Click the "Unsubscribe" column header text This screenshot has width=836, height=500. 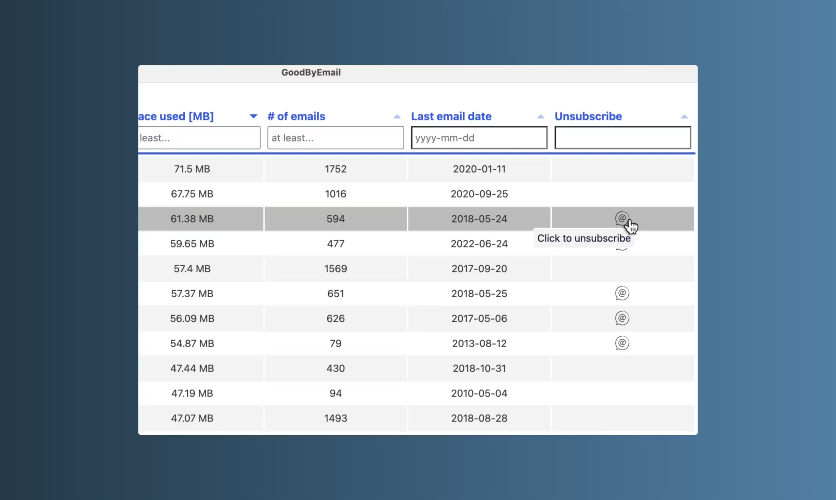[x=588, y=116]
